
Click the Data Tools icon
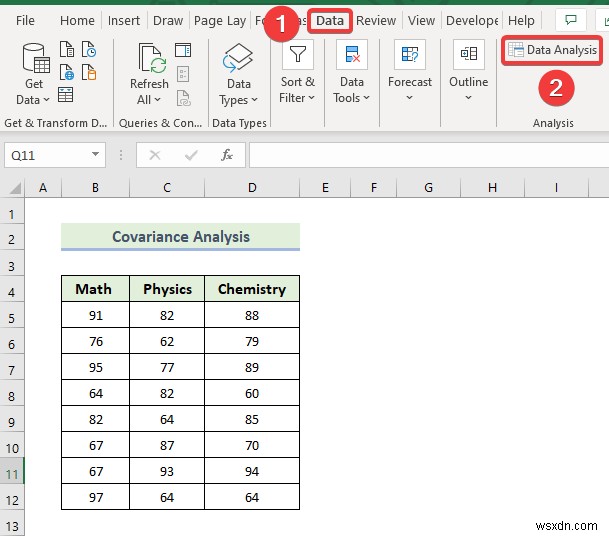click(x=352, y=54)
